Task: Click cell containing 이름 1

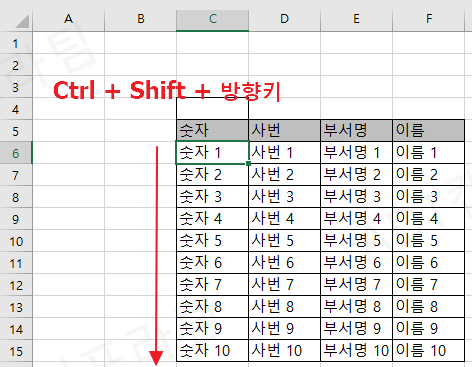Action: pos(428,153)
